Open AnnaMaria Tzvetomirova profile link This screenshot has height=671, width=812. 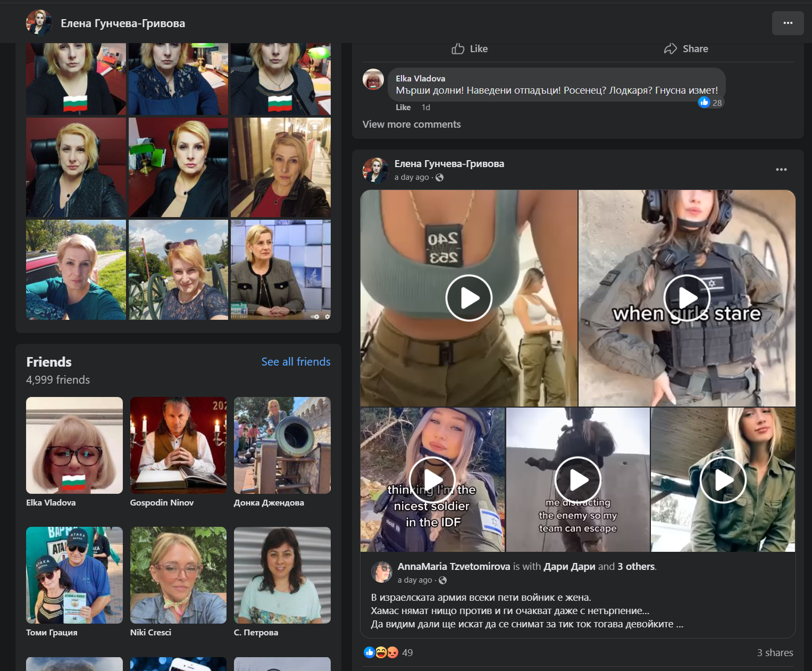[x=454, y=567]
